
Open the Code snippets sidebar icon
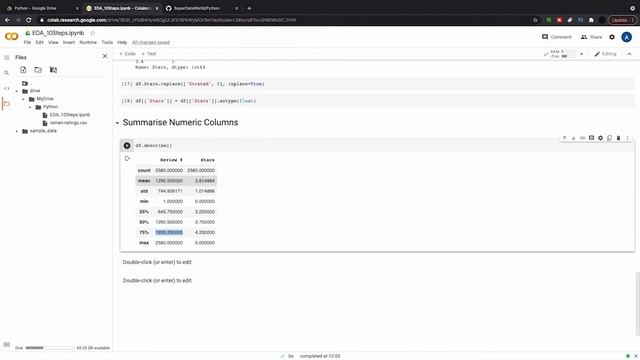(7, 88)
